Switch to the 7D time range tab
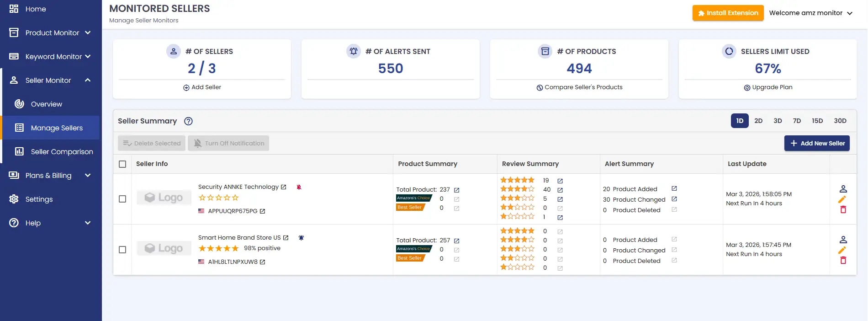Screen dimensions: 868x321 tap(797, 121)
